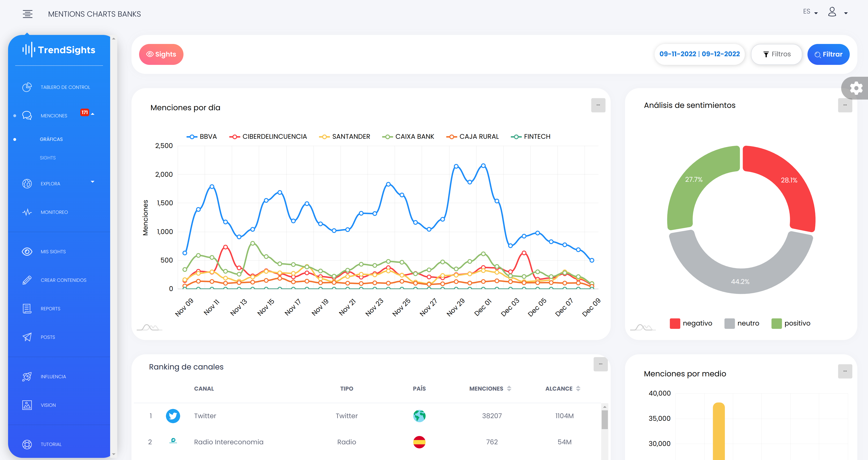Click the Tutorial lifebuoy icon
Viewport: 868px width, 460px height.
[x=27, y=445]
